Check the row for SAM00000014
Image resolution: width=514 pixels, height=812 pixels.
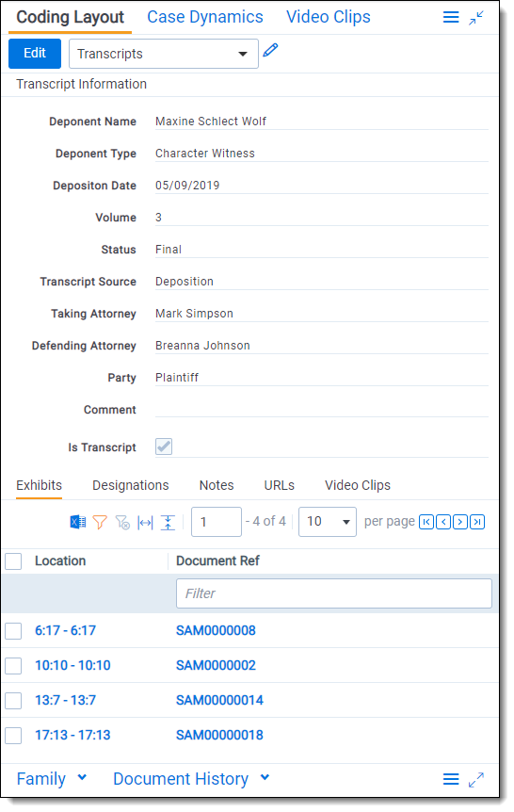(13, 701)
